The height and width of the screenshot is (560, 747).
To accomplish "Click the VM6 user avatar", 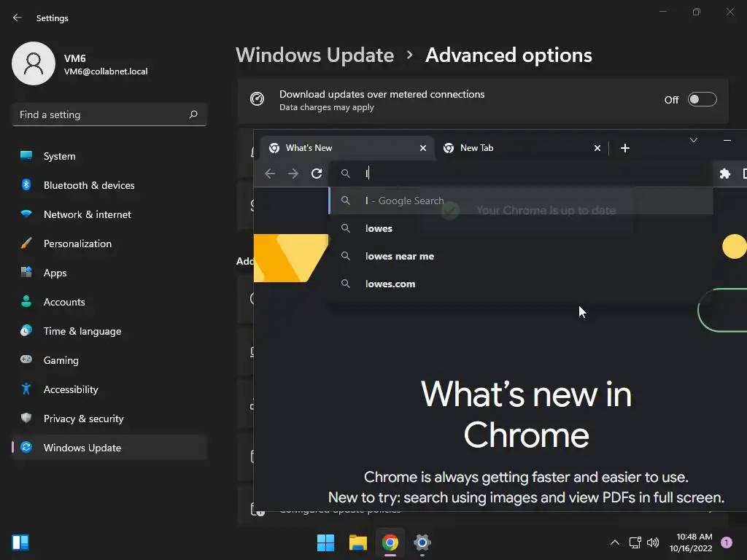I will coord(34,63).
